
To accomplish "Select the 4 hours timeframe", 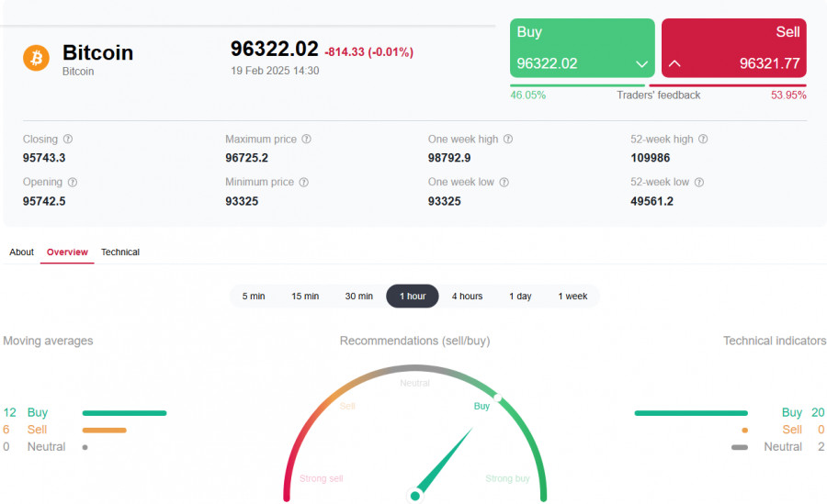I will (468, 297).
